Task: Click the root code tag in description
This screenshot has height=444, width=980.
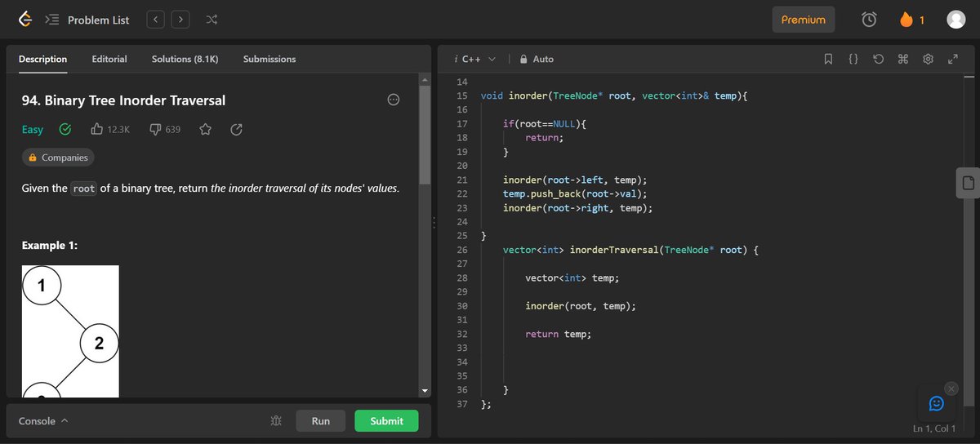Action: [x=84, y=189]
